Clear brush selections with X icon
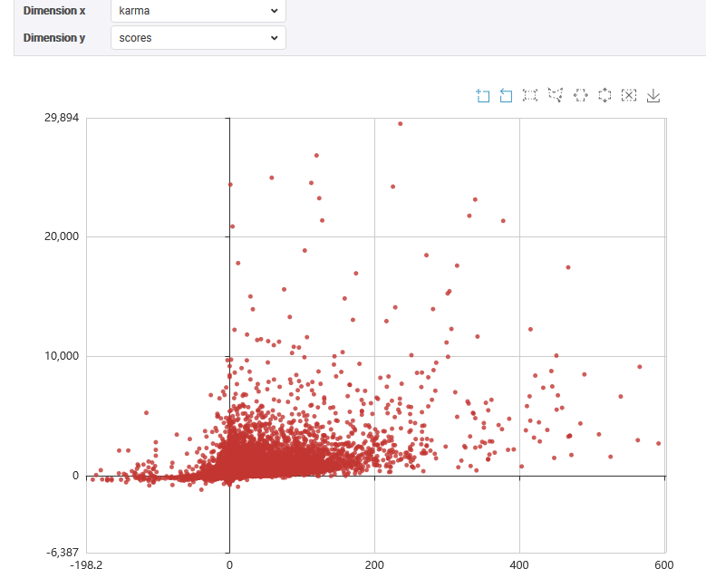 pyautogui.click(x=629, y=95)
